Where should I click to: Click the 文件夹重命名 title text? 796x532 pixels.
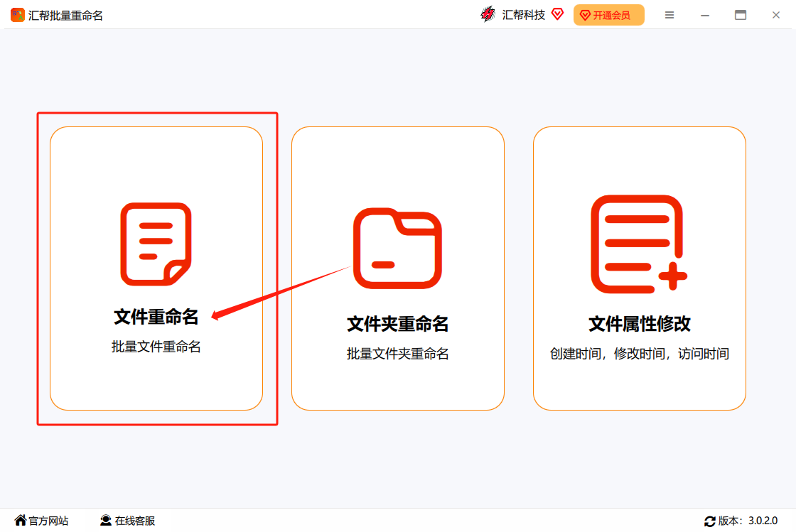tap(397, 324)
